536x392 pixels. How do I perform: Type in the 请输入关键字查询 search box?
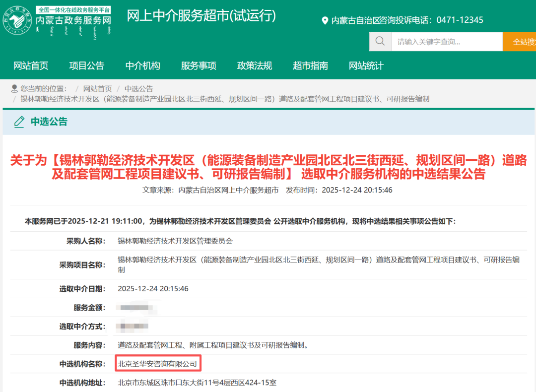coord(447,42)
